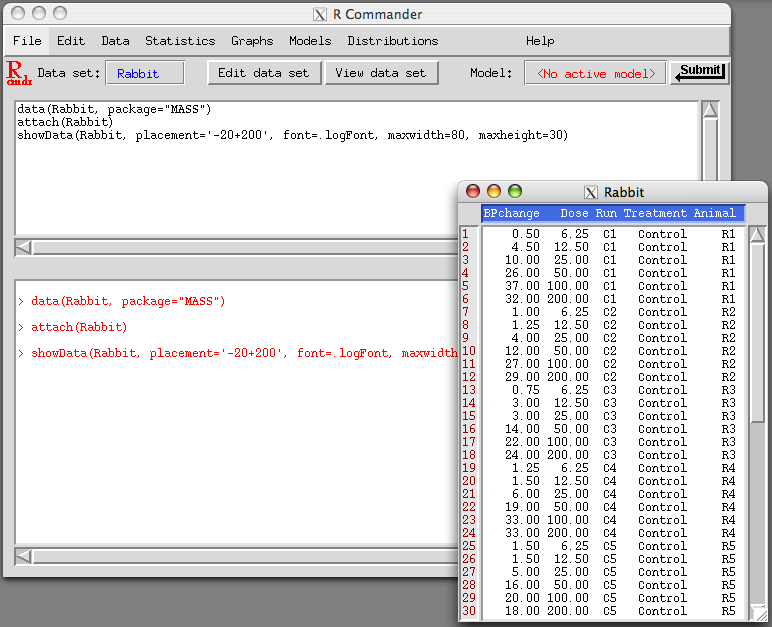Zoom the Rabbit window with green button
Screen dimensions: 772x627
tap(515, 191)
